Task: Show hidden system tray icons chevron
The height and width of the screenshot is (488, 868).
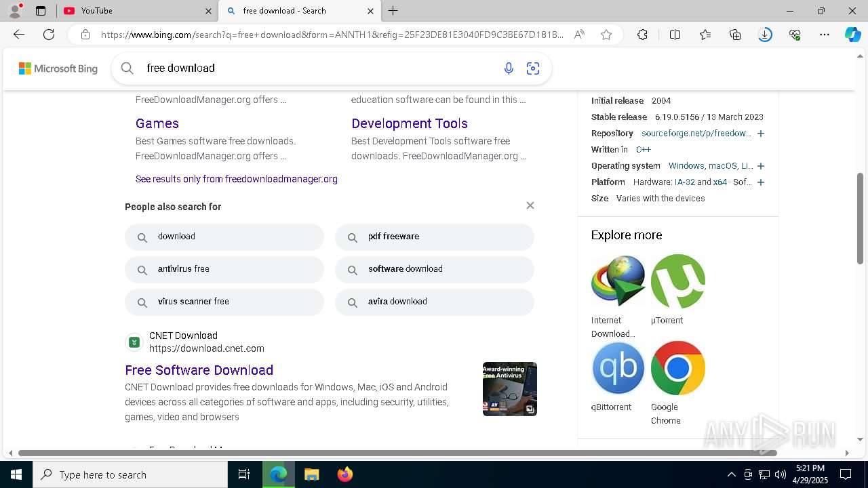Action: point(731,474)
